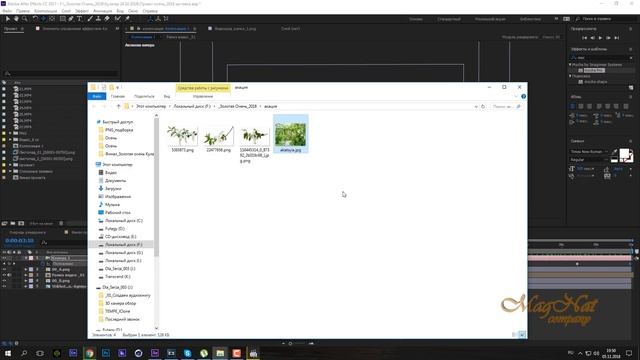The image size is (640, 360).
Task: Open the Файл tab in Explorer
Action: [x=97, y=96]
